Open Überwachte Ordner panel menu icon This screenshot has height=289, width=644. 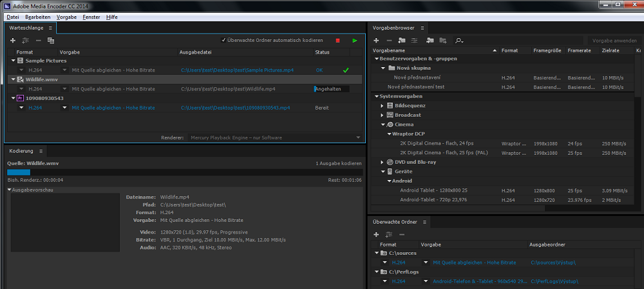pyautogui.click(x=424, y=222)
